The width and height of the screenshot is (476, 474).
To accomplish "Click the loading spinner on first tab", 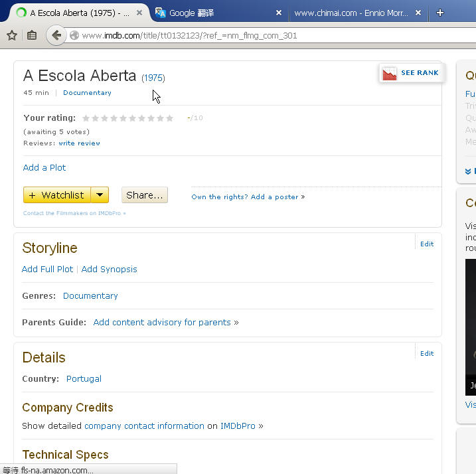I will point(21,13).
